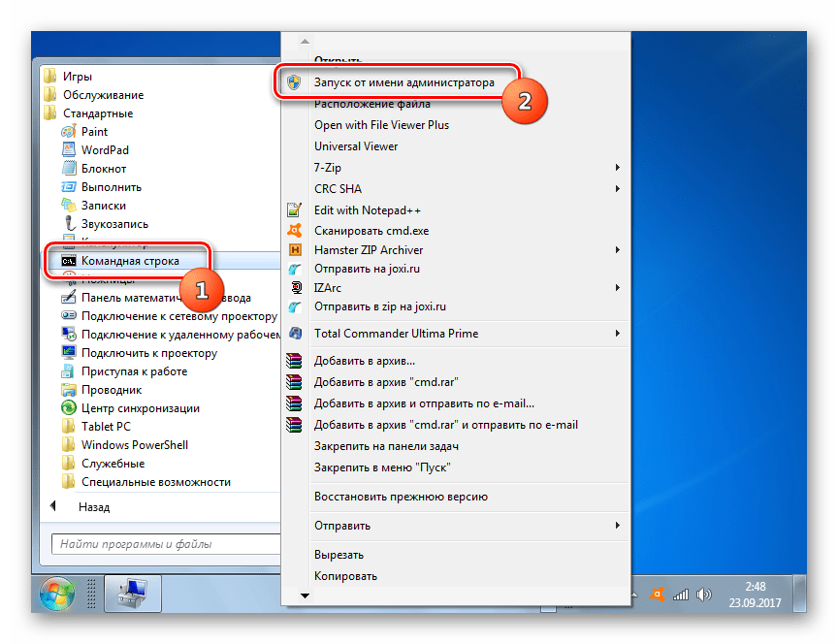Choose Копировать in the context menu

click(x=346, y=576)
